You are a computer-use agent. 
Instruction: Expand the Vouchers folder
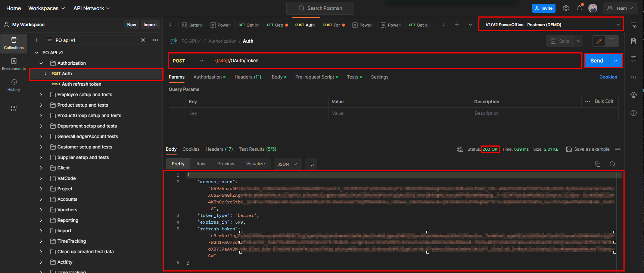point(41,210)
